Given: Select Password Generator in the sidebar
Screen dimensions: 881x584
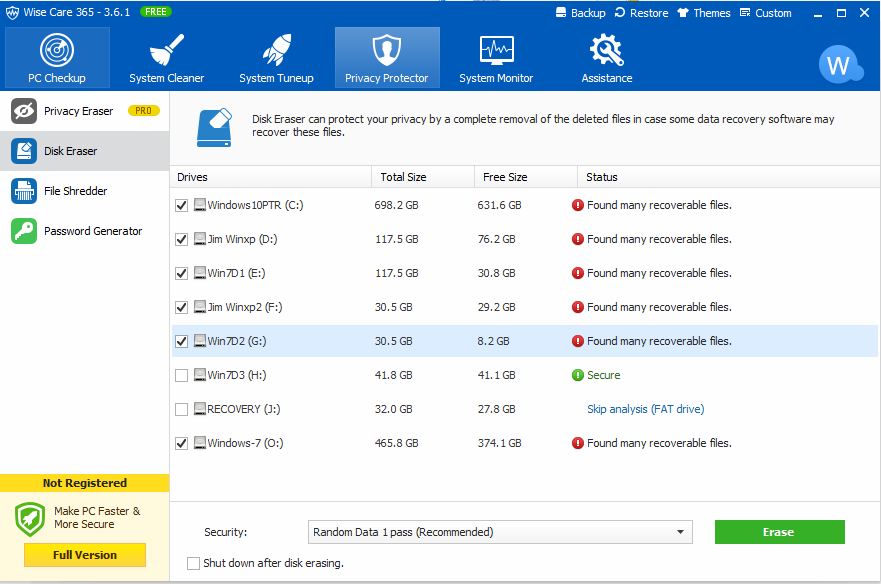Looking at the screenshot, I should coord(84,231).
